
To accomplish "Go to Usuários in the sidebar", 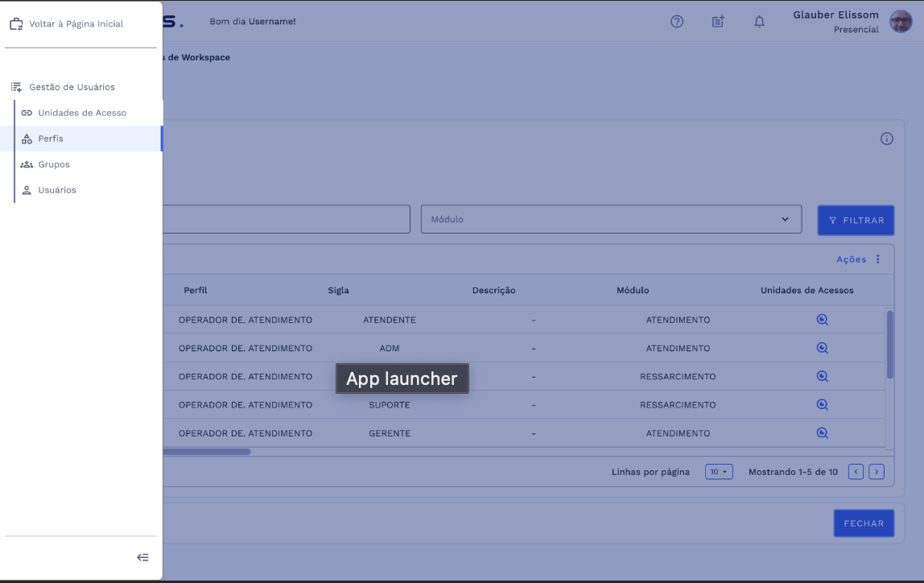I will pos(57,190).
